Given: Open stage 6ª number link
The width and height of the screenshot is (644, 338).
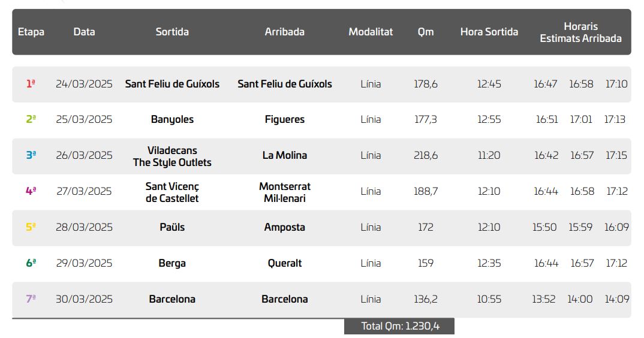Looking at the screenshot, I should click(x=31, y=263).
